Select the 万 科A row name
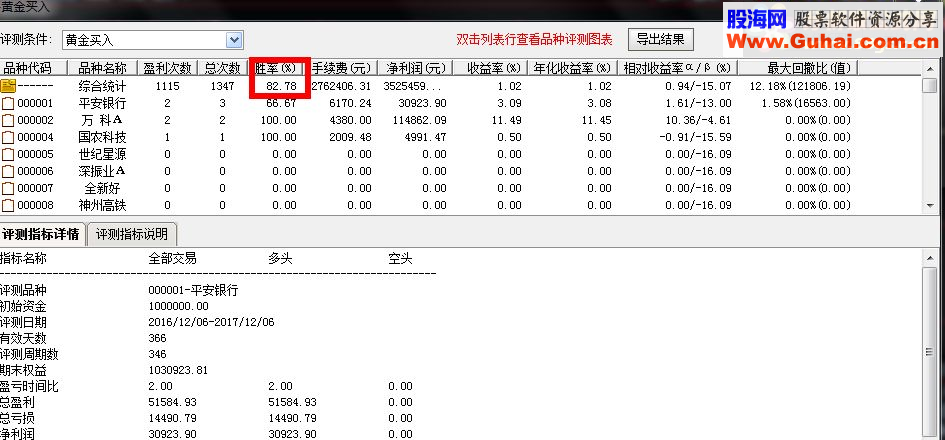Viewport: 945px width, 440px height. tap(102, 120)
